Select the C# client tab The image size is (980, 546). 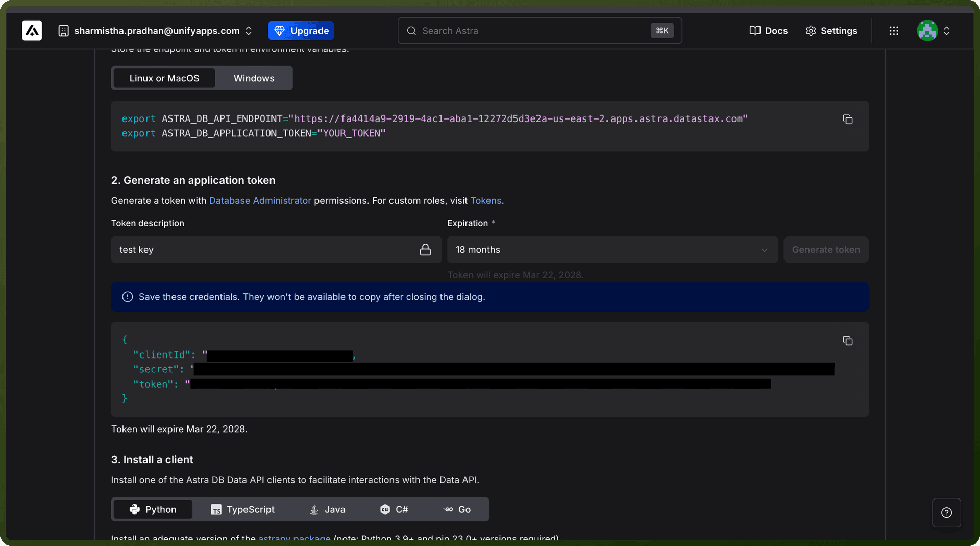point(394,509)
